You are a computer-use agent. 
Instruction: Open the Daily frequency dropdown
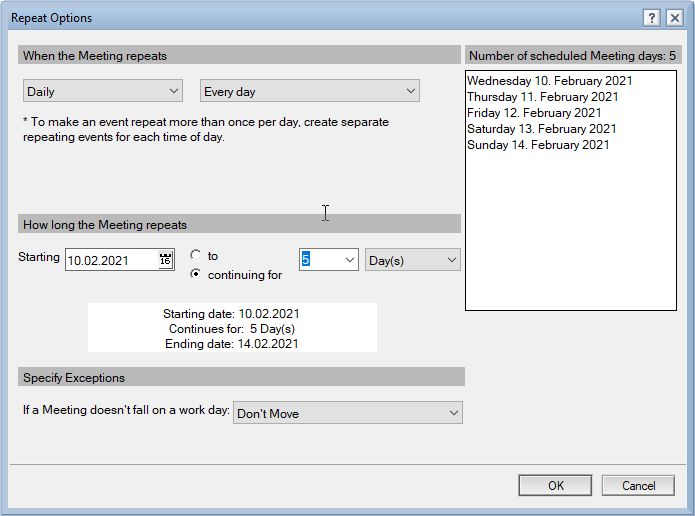coord(103,91)
